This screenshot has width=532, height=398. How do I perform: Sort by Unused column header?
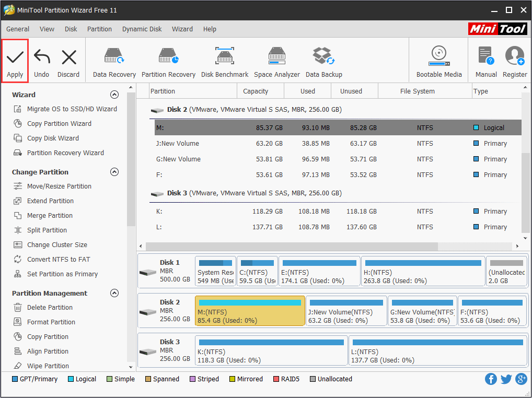point(354,91)
